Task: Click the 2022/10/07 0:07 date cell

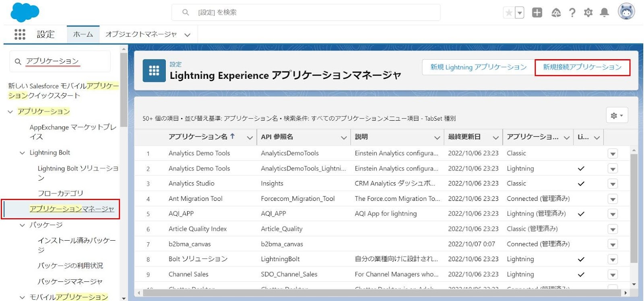Action: [x=472, y=244]
